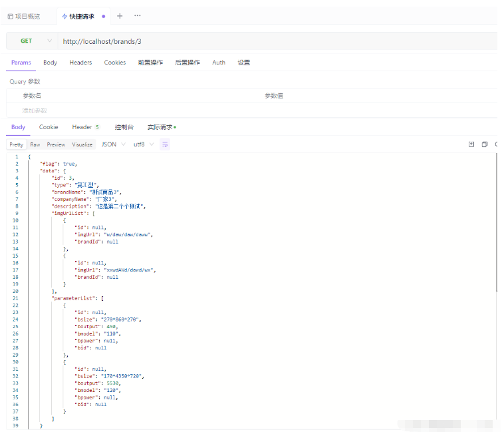
Task: Click the "companyName" line in the JSON
Action: tap(84, 200)
